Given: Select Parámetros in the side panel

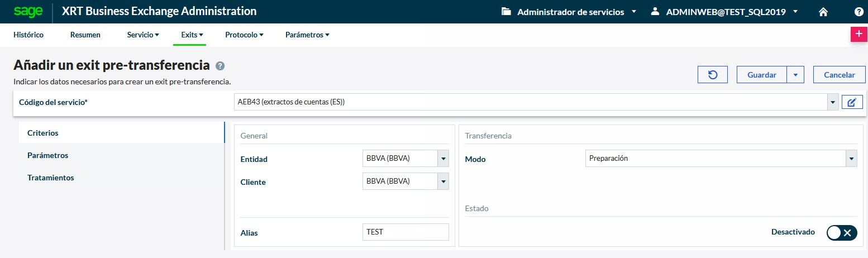Looking at the screenshot, I should coord(48,155).
